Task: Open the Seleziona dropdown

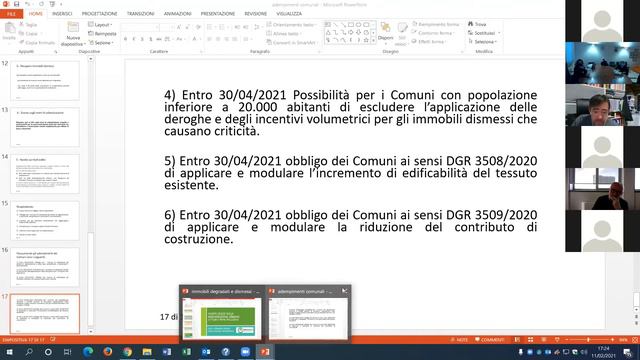Action: pos(482,42)
